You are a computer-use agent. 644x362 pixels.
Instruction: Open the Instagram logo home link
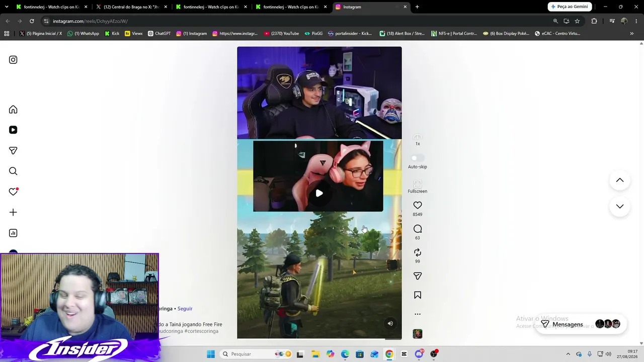click(x=13, y=60)
